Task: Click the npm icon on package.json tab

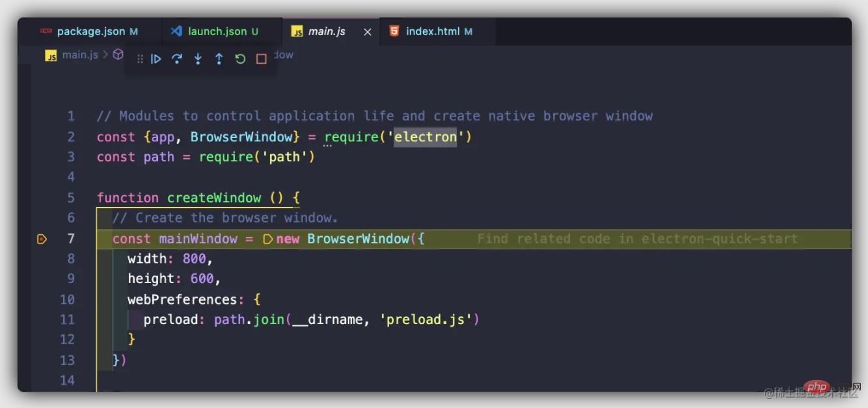Action: 46,31
